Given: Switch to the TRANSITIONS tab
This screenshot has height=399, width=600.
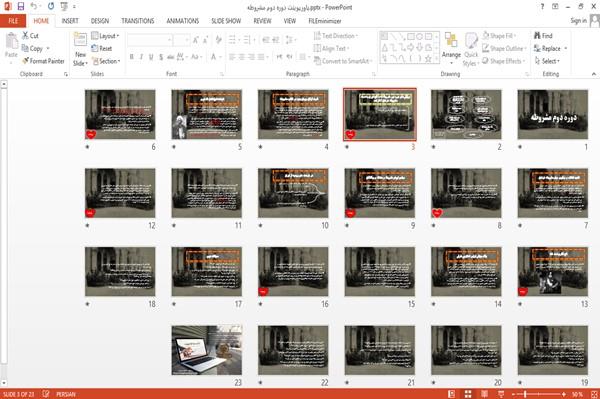Looking at the screenshot, I should (x=138, y=21).
